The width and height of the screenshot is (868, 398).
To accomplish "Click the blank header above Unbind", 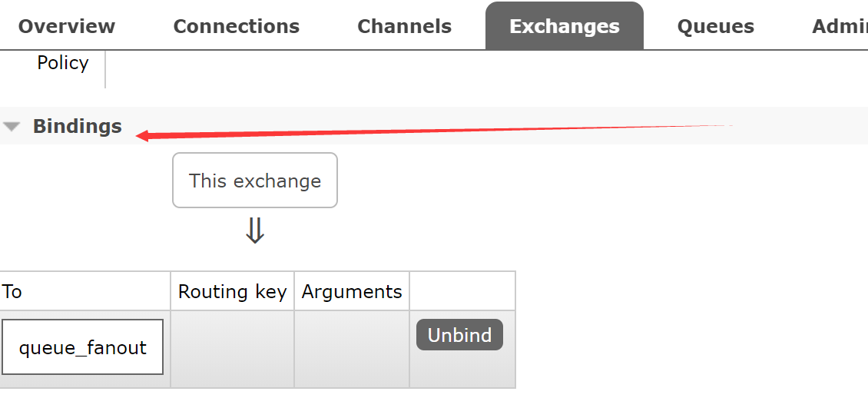I will (462, 291).
